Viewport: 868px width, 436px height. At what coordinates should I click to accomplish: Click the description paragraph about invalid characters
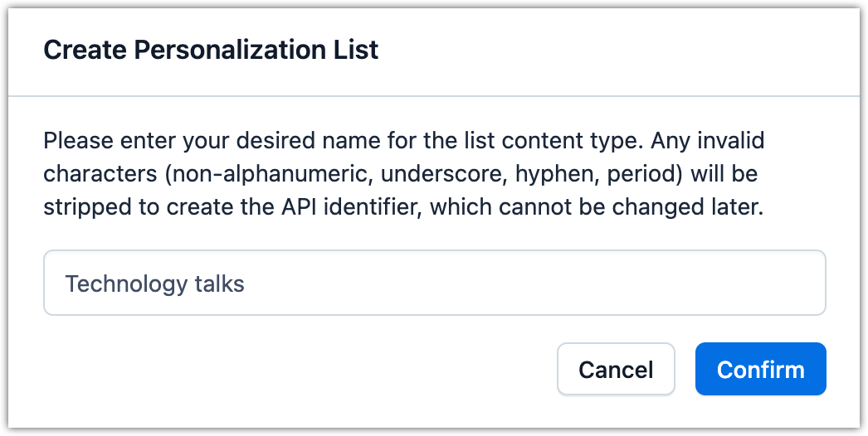[x=403, y=174]
